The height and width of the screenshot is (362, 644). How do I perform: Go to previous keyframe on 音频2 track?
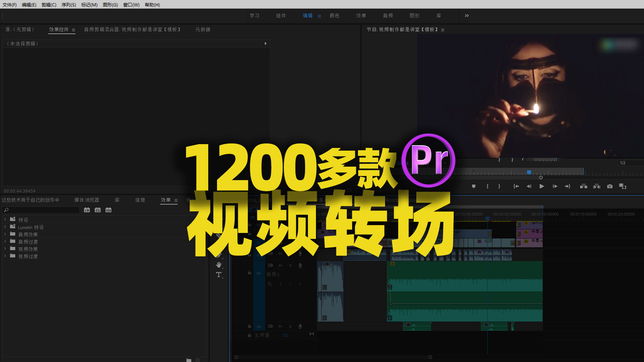280,284
